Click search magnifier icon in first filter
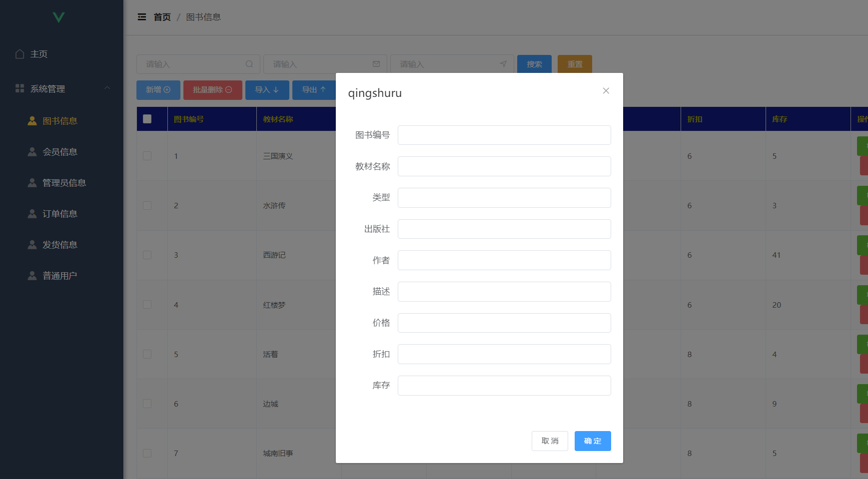 (249, 64)
